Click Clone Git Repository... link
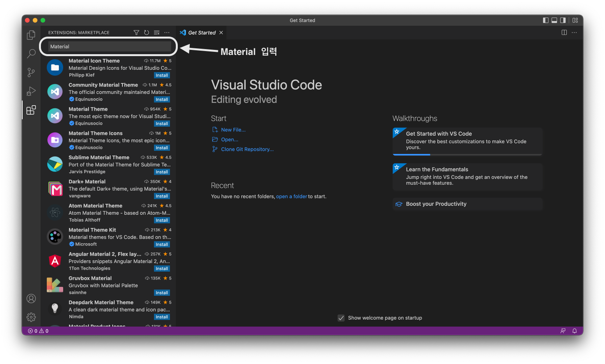 click(247, 149)
